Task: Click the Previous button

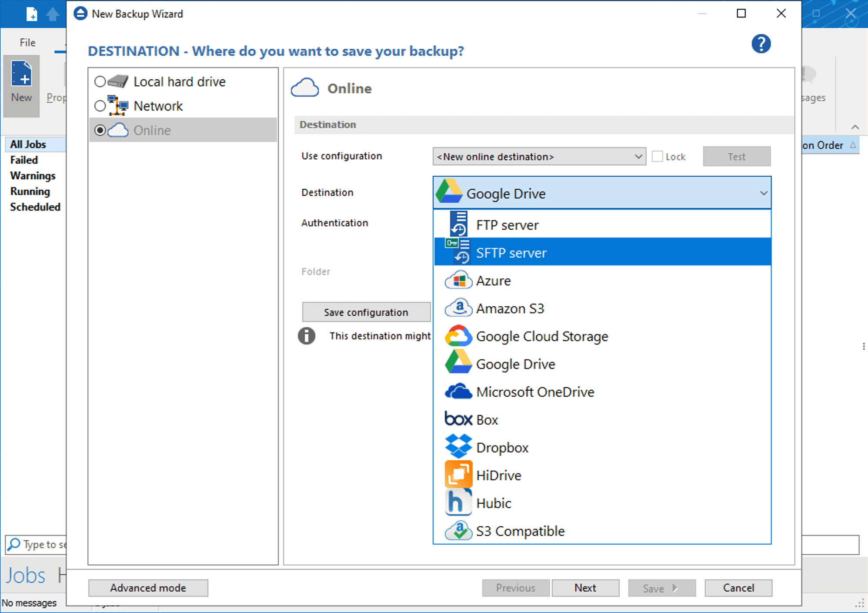Action: click(516, 587)
